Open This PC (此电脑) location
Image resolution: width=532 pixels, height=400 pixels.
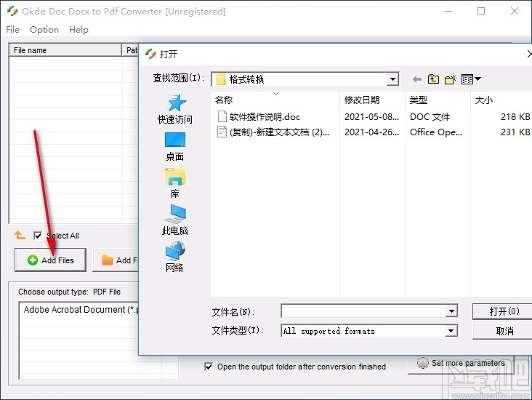174,220
